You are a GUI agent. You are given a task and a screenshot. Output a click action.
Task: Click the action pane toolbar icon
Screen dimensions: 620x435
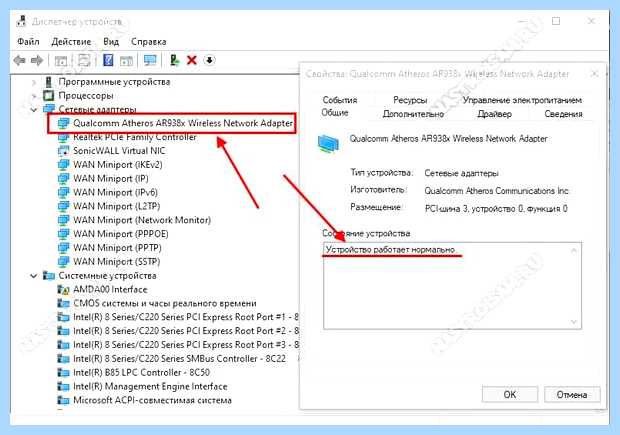(127, 61)
